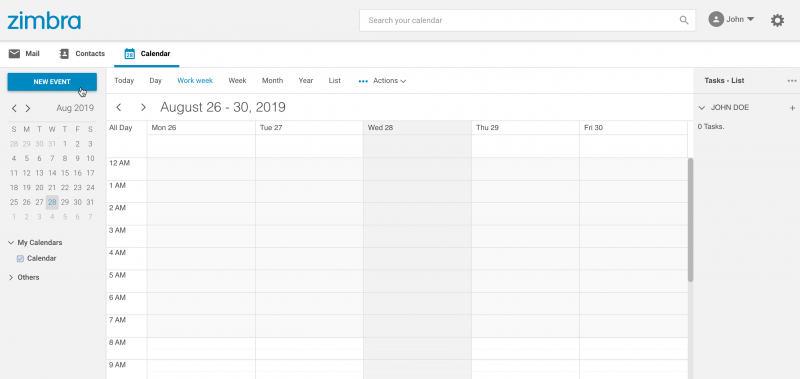Add a task with the plus icon
800x379 pixels.
point(792,108)
